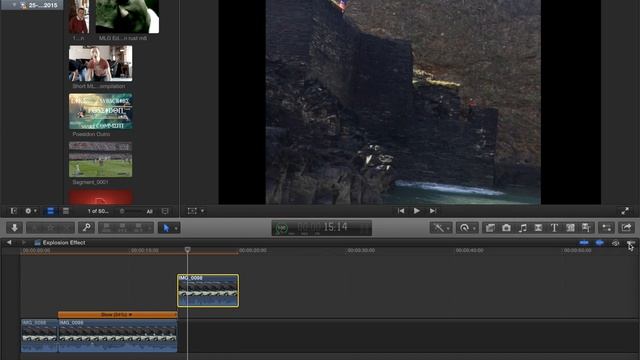The width and height of the screenshot is (640, 360).
Task: Click the Import Media arrow button
Action: pos(14,228)
